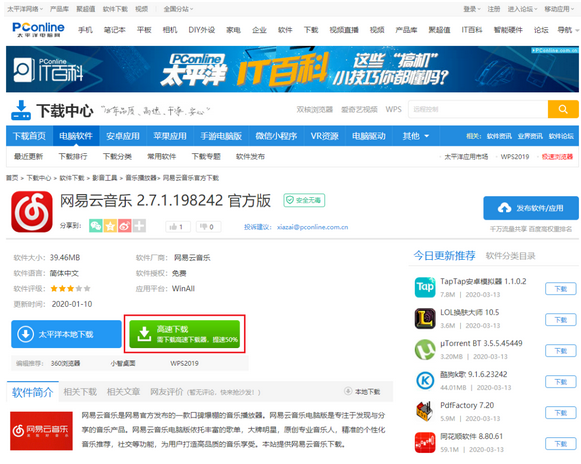This screenshot has height=464, width=581.
Task: Open the 太平洋网络 dropdown
Action: (24, 9)
